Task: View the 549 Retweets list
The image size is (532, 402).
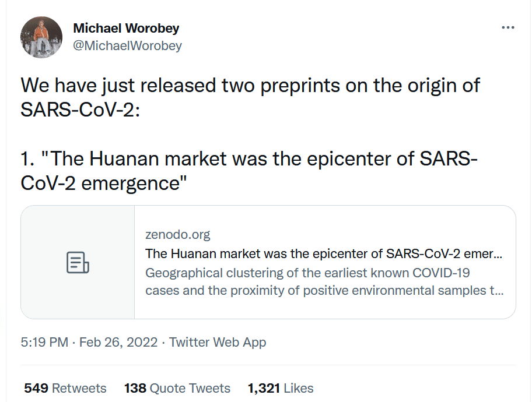Action: pyautogui.click(x=65, y=388)
